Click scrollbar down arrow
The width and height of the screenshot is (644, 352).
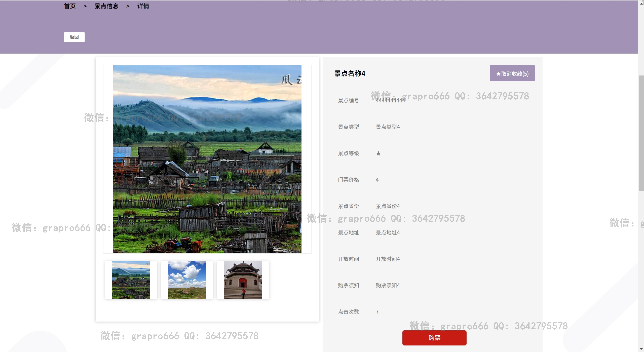pos(641,349)
